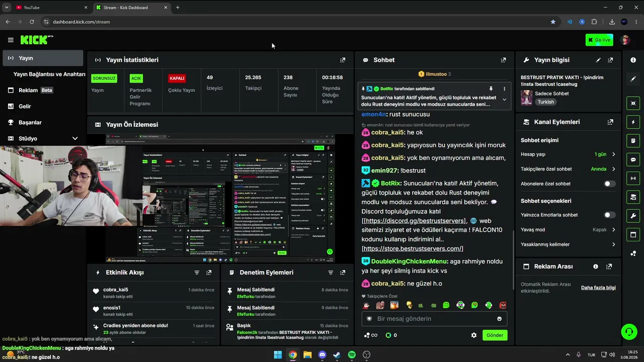Open Reklam Beta sidebar item
The height and width of the screenshot is (362, 644).
43,90
